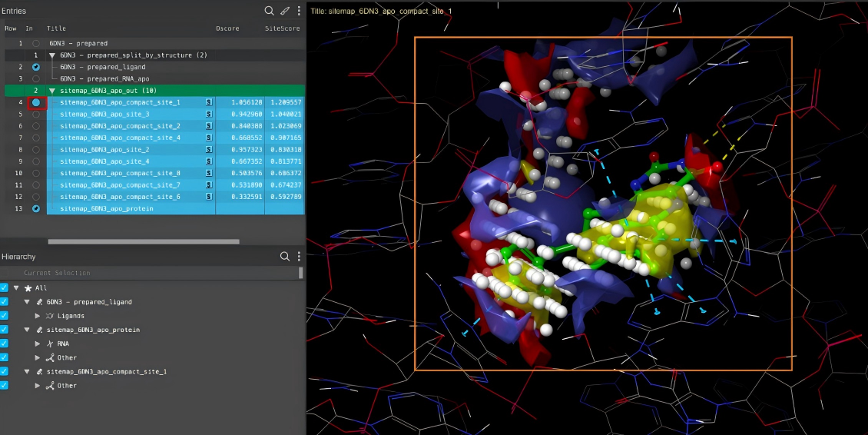Collapse the sitemap_6DN3_apo_out group

(52, 91)
